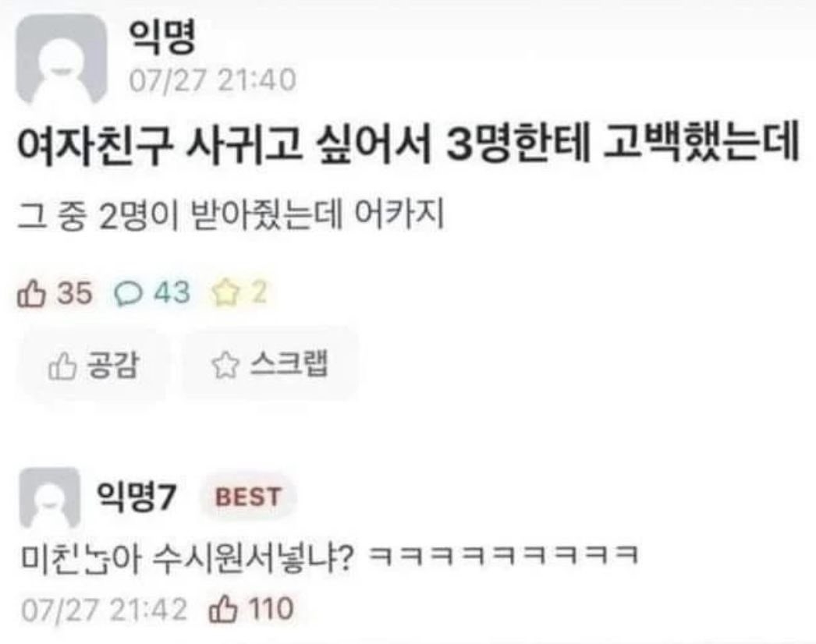The image size is (816, 644).
Task: Click star icon inside 스크랩 button
Action: click(x=225, y=365)
